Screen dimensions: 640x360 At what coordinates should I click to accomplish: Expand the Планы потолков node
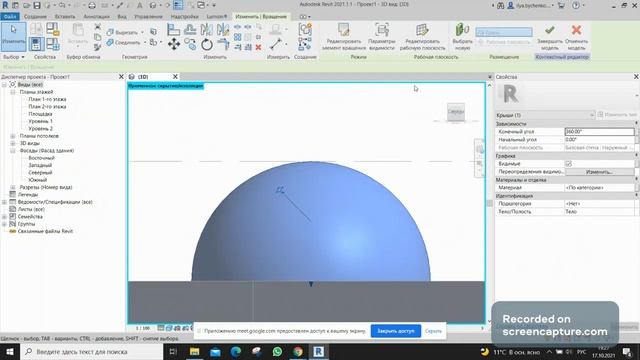click(x=13, y=136)
